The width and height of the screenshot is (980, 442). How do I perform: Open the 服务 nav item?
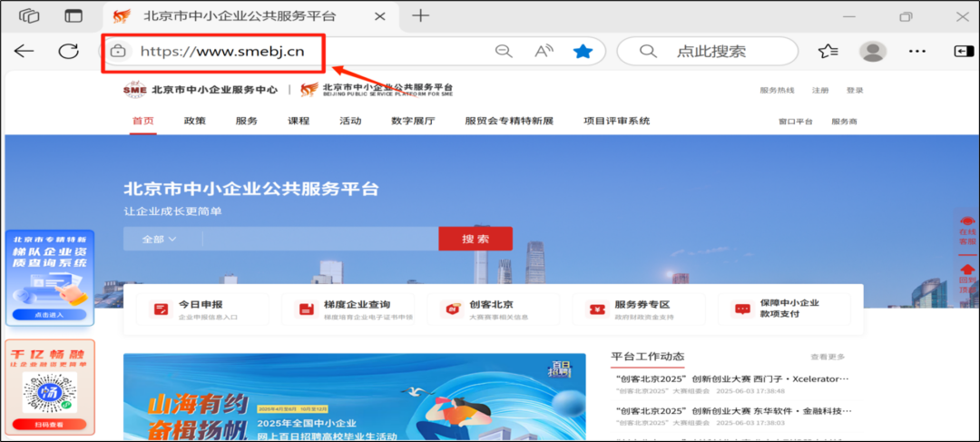[247, 121]
